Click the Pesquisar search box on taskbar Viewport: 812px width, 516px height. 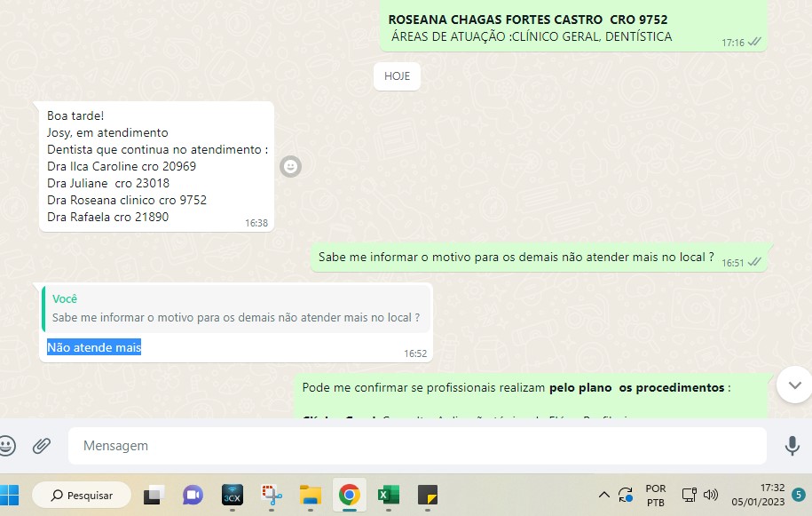82,495
